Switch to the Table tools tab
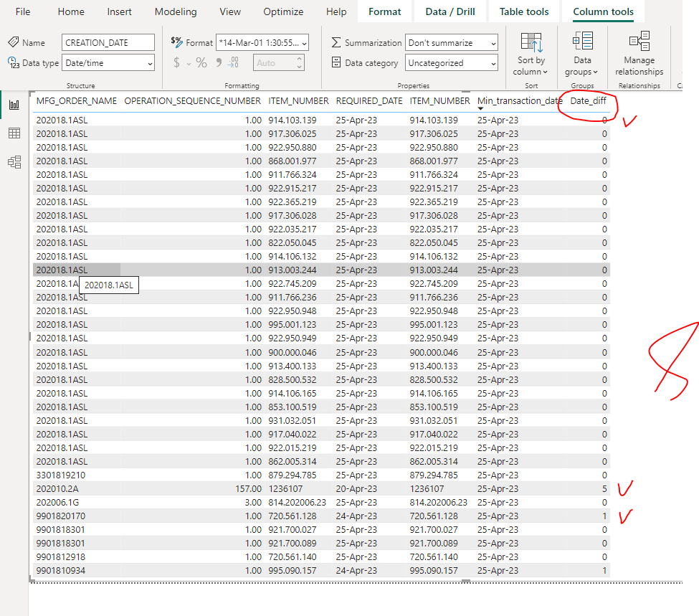Viewport: 699px width, 616px height. point(524,11)
